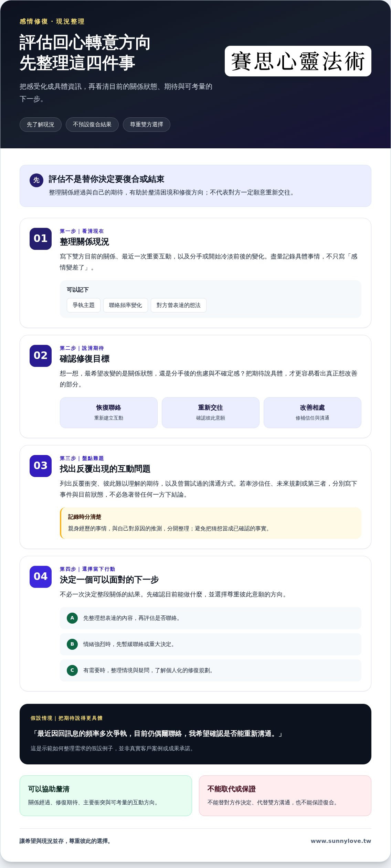This screenshot has height=868, width=391.
Task: Click the 記錄時分清楚 note title
Action: pyautogui.click(x=85, y=517)
